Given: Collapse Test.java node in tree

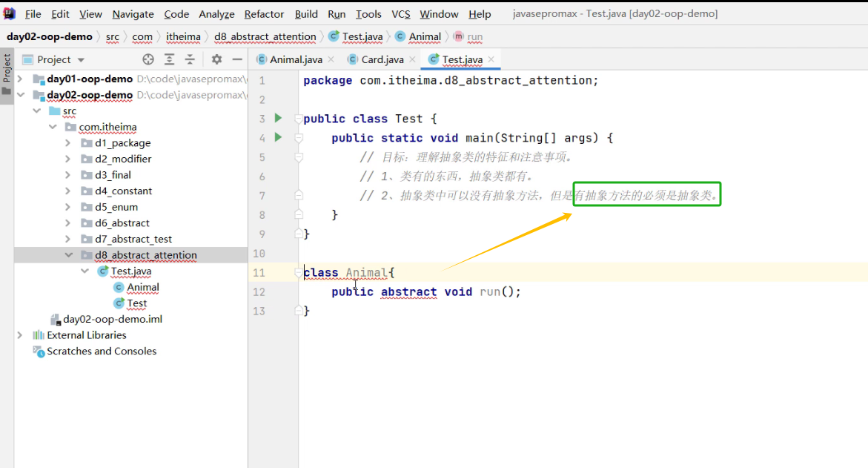Looking at the screenshot, I should click(85, 271).
